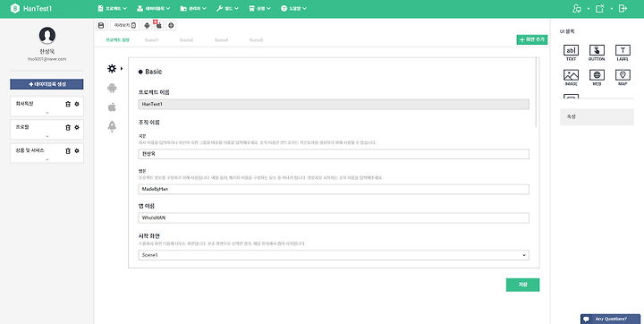Viewport: 644px width, 324px height.
Task: Click the globe web icon in the toolbar
Action: [x=171, y=25]
